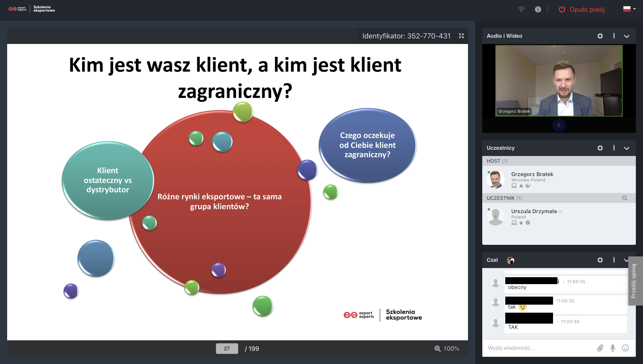Open Audio i Wideo settings gear
This screenshot has height=364, width=643.
600,36
